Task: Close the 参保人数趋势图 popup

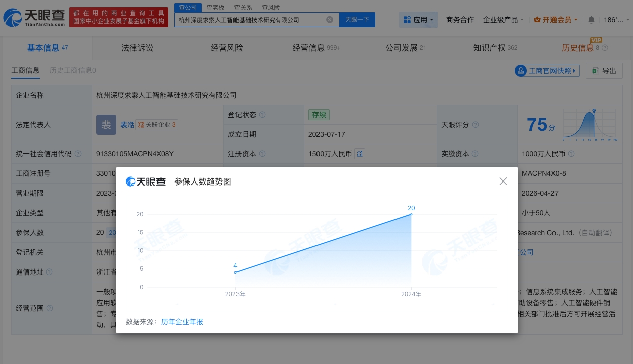Action: click(x=503, y=181)
